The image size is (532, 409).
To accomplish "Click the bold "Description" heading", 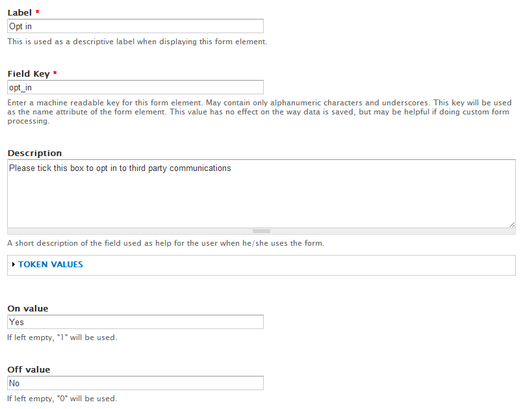I will [x=34, y=153].
